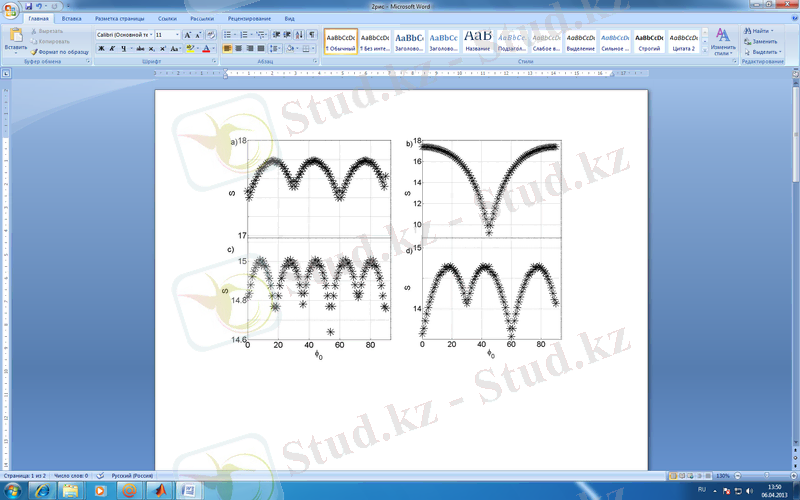Click Copy (Копировать) command

coord(50,41)
